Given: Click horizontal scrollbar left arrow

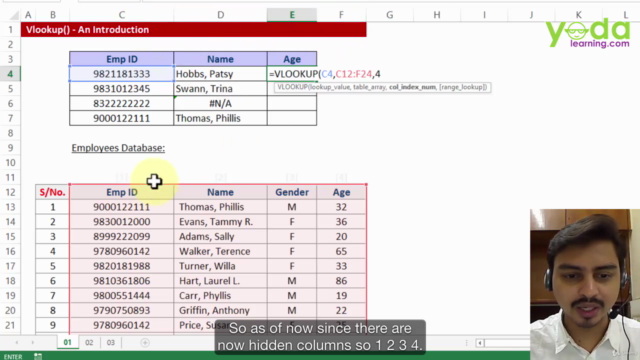Looking at the screenshot, I should click(x=480, y=343).
